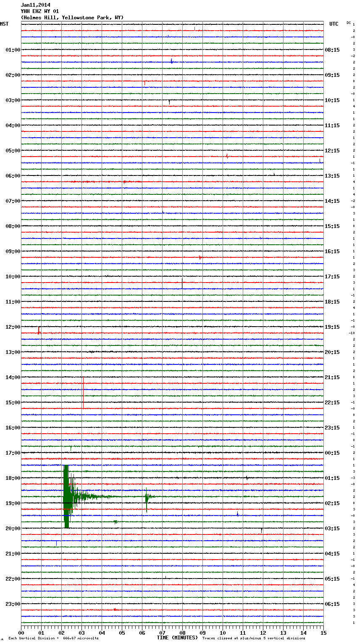This screenshot has height=644, width=357.
Task: Click the tall red vertical spike below 14:00
Action: click(x=83, y=393)
